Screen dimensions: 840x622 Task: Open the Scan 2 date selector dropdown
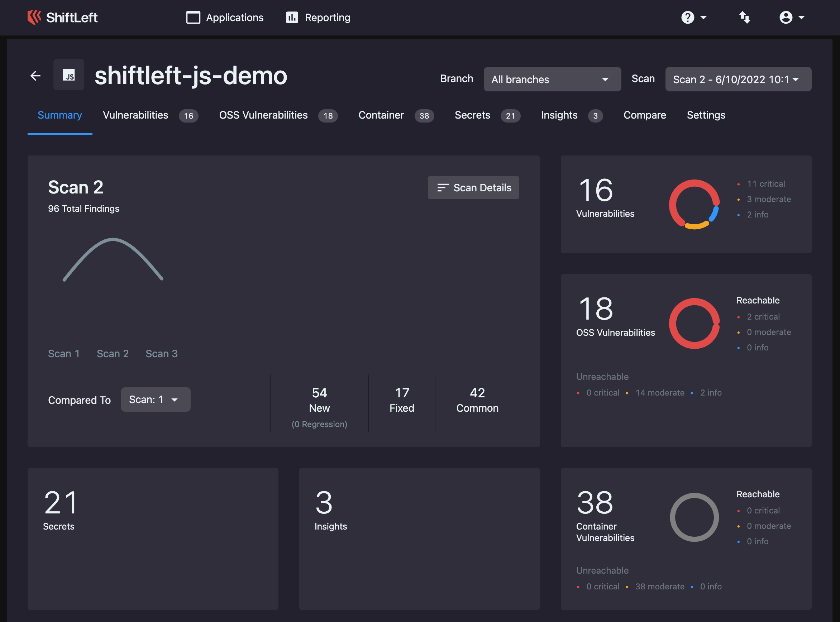(x=738, y=79)
